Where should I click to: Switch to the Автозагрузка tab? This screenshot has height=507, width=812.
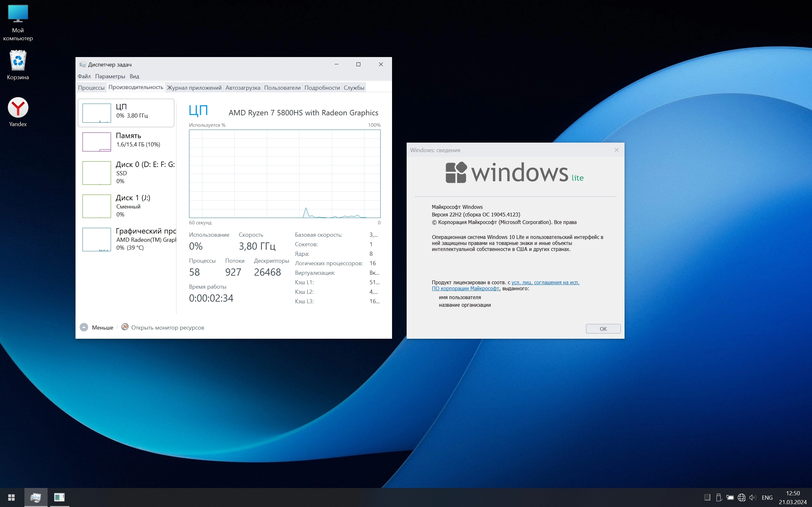(x=243, y=88)
